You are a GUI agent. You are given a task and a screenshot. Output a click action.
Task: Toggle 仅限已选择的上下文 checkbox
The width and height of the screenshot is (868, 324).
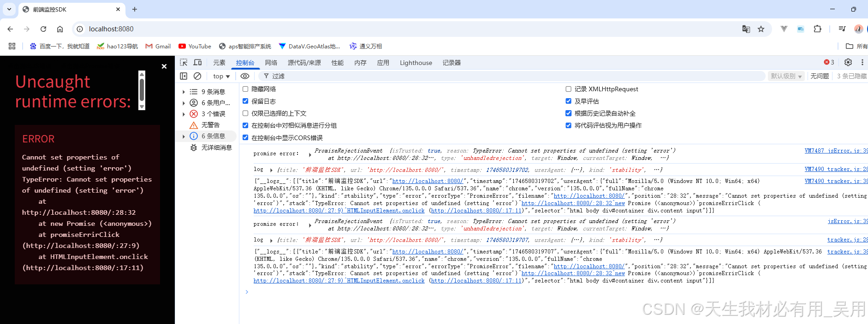point(245,113)
